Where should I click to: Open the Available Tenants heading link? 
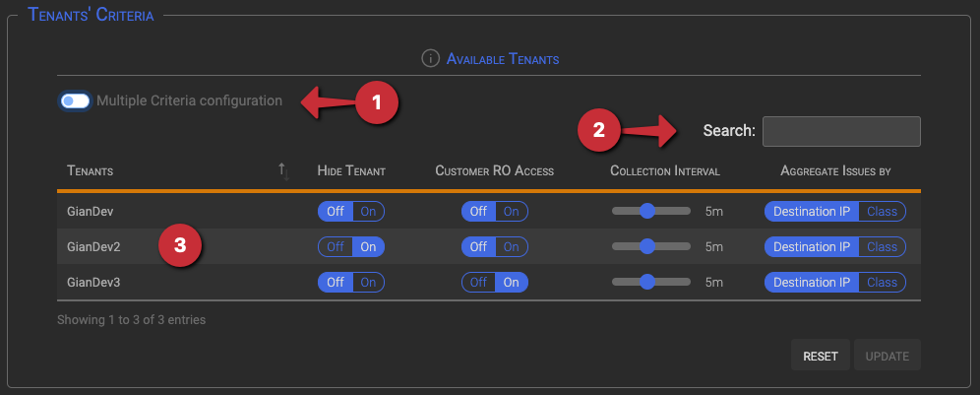coord(503,59)
